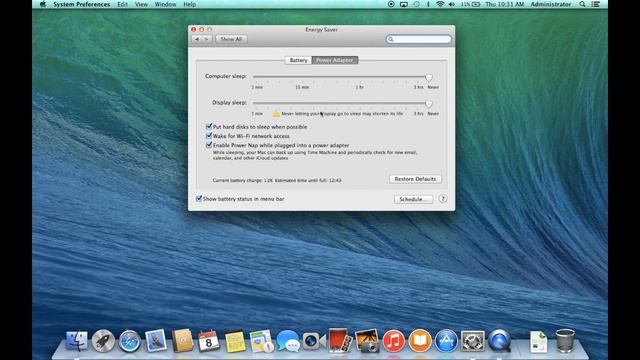Viewport: 640px width, 360px height.
Task: Open the Edit menu
Action: pyautogui.click(x=122, y=4)
